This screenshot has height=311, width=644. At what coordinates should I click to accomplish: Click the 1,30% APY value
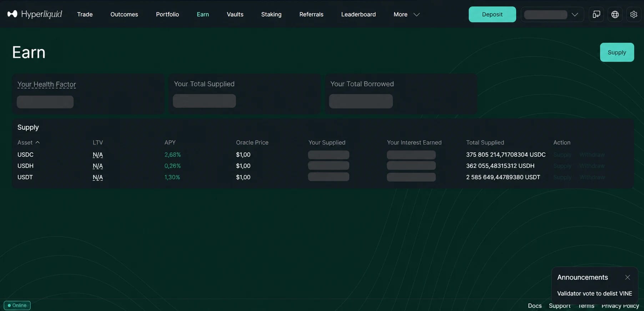pyautogui.click(x=172, y=177)
